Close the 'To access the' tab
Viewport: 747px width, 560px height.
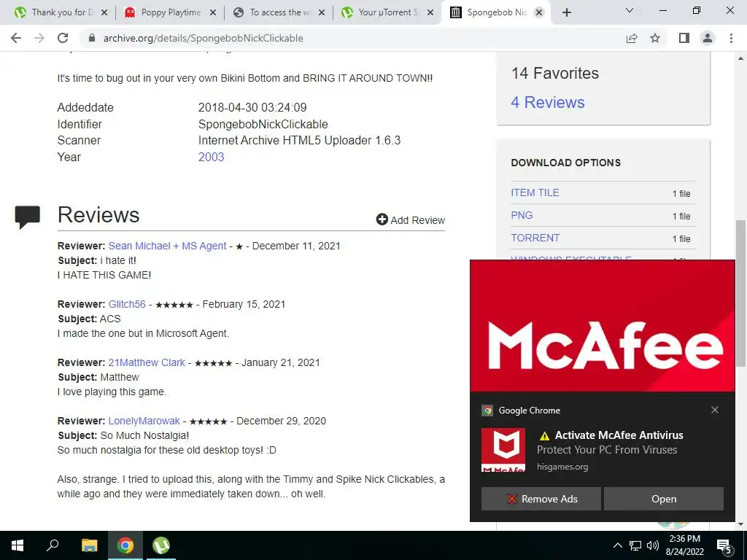(322, 12)
